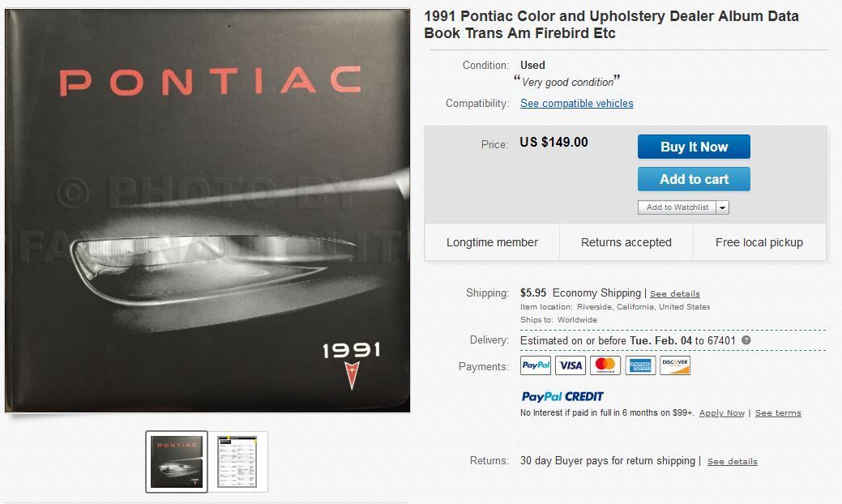The height and width of the screenshot is (504, 842).
Task: Click the Discover card icon
Action: coord(675,365)
